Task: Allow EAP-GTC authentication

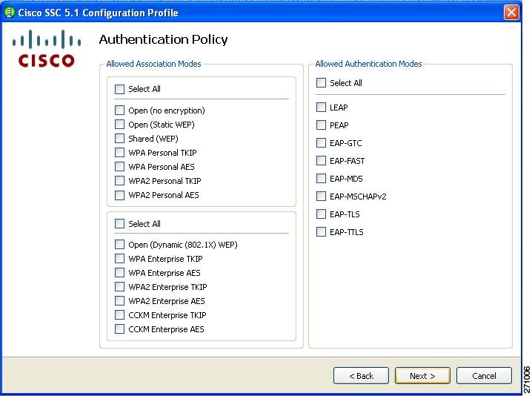Action: pos(321,143)
